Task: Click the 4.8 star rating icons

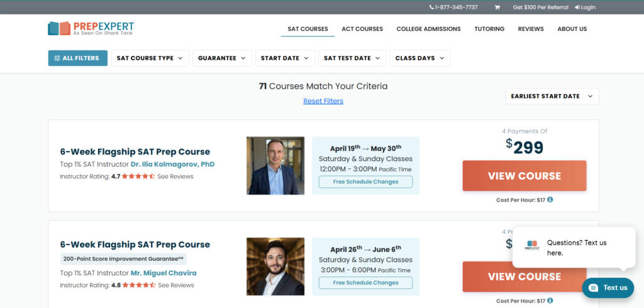Action: coord(139,285)
